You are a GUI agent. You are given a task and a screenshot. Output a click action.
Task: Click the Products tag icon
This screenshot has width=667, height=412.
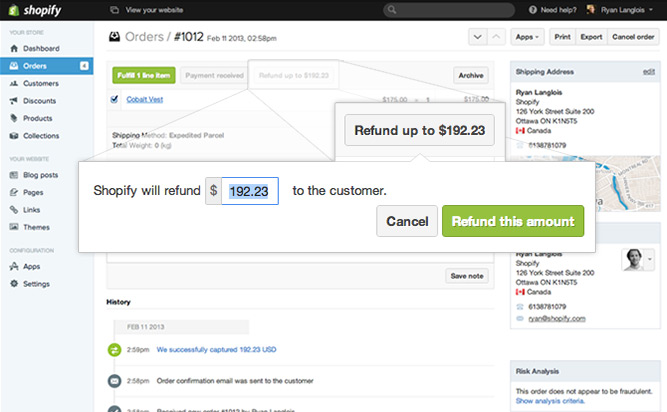14,118
